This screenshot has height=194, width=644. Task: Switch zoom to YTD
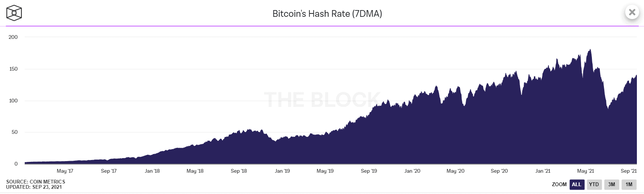click(x=594, y=184)
